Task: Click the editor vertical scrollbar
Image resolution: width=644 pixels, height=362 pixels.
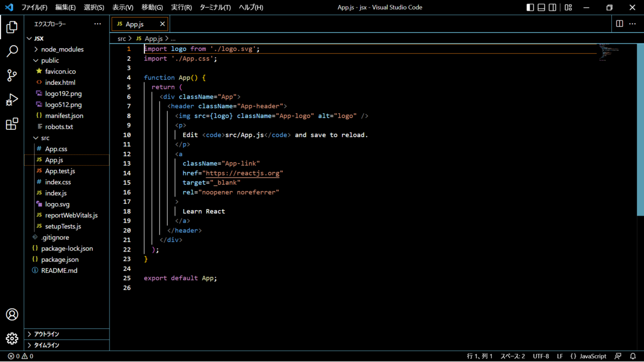Action: point(640,130)
